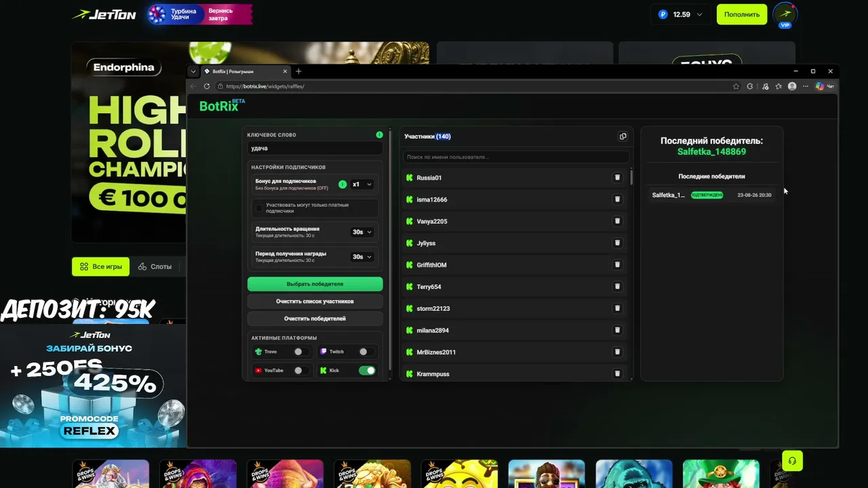Screen dimensions: 868x488
Task: Open the Promocode REFLEX bonus banner
Action: [93, 384]
